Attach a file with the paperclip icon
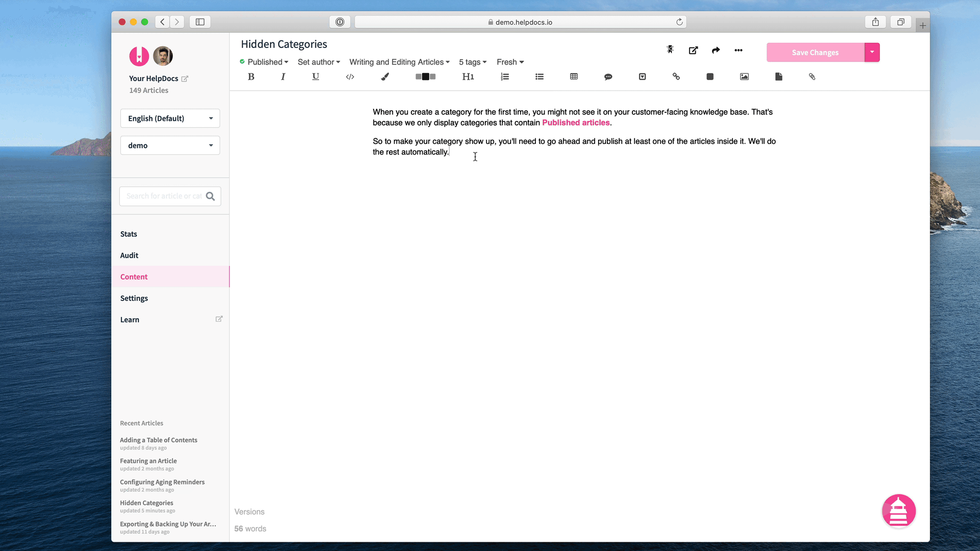 pyautogui.click(x=812, y=77)
